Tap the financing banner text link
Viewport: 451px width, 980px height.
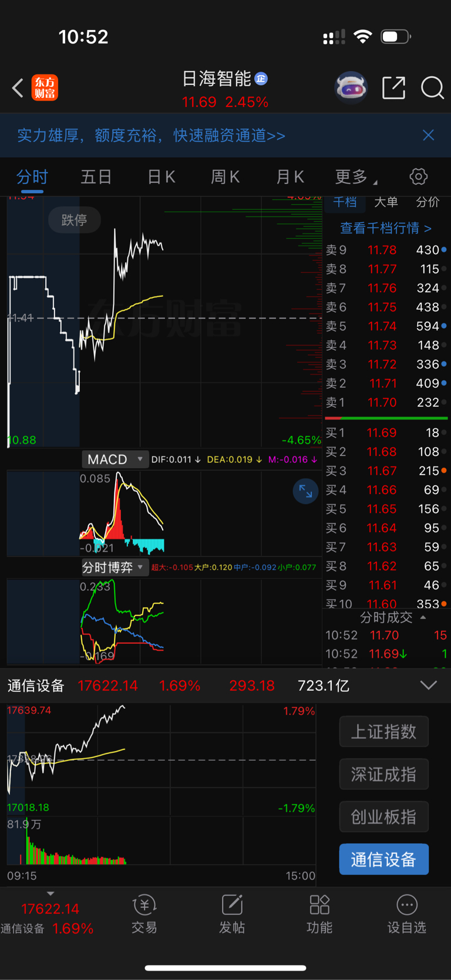pos(151,136)
